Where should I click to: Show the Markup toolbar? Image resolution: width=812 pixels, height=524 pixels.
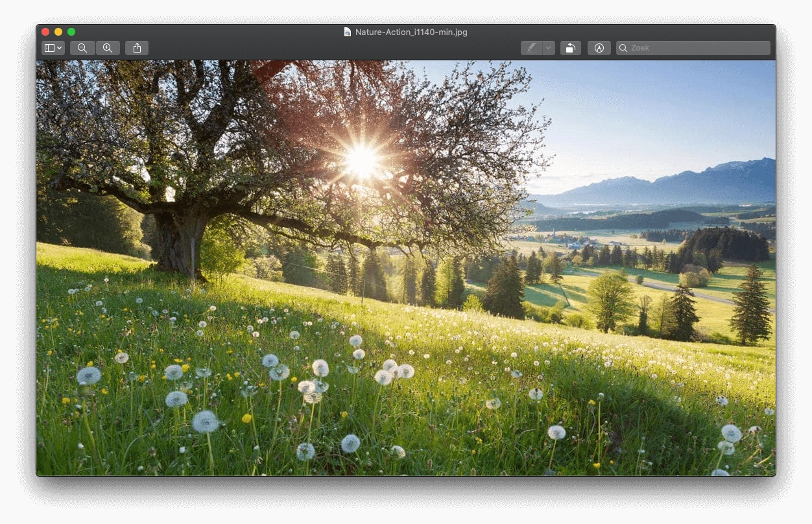(x=599, y=48)
